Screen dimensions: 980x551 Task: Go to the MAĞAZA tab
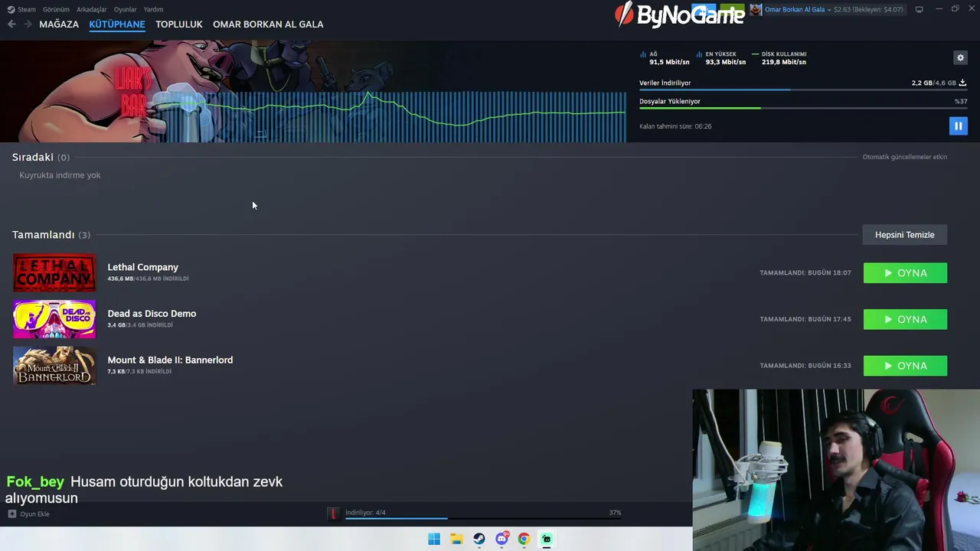point(59,24)
